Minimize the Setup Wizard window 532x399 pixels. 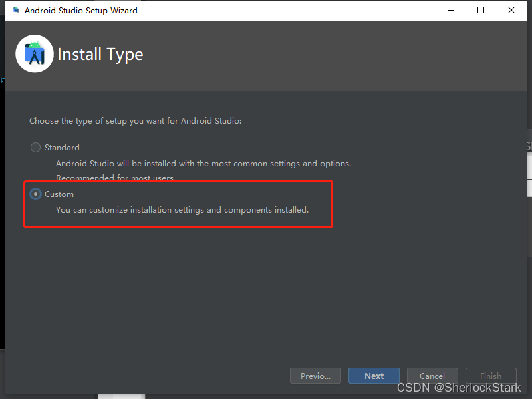pos(451,10)
